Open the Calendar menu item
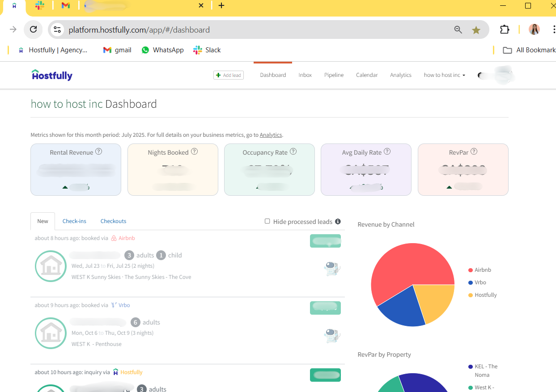This screenshot has height=392, width=556. pyautogui.click(x=367, y=75)
